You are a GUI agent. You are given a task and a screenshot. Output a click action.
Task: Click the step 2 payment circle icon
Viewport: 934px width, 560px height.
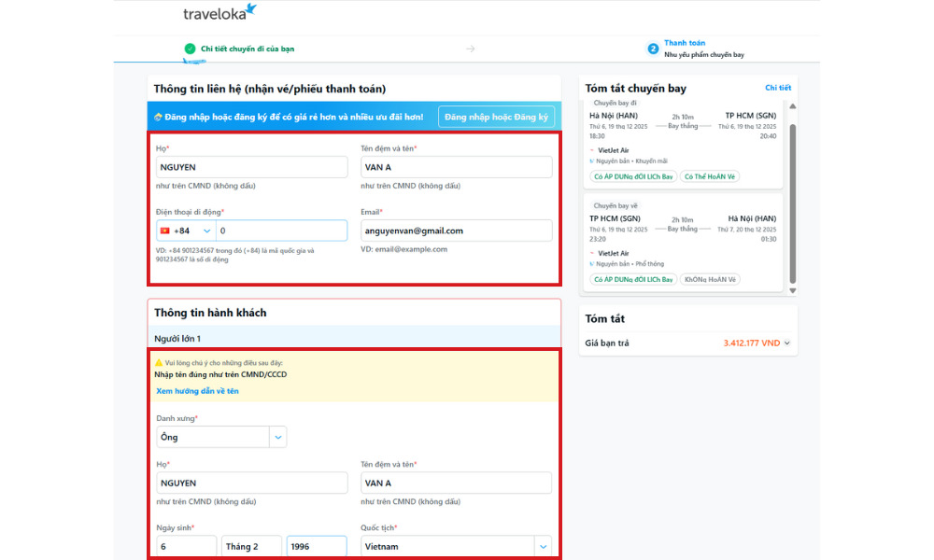tap(653, 49)
